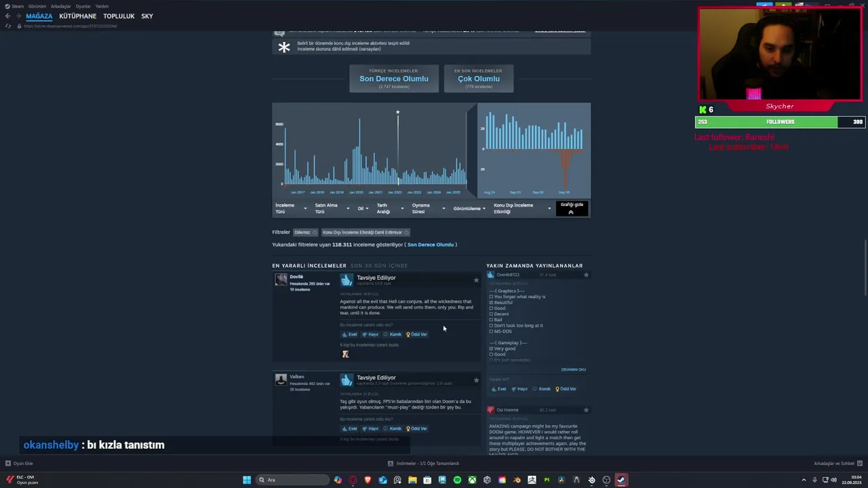The height and width of the screenshot is (488, 868).
Task: Star Dovilė's review header icon
Action: [476, 280]
